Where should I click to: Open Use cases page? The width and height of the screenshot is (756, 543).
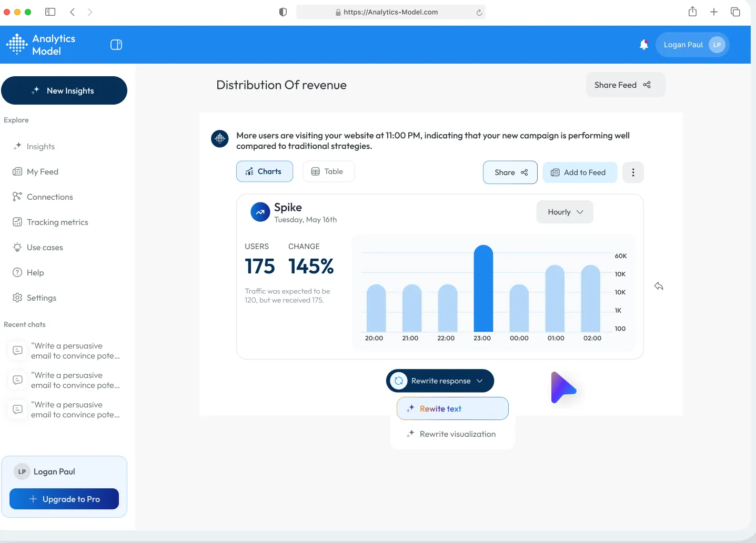click(x=45, y=248)
